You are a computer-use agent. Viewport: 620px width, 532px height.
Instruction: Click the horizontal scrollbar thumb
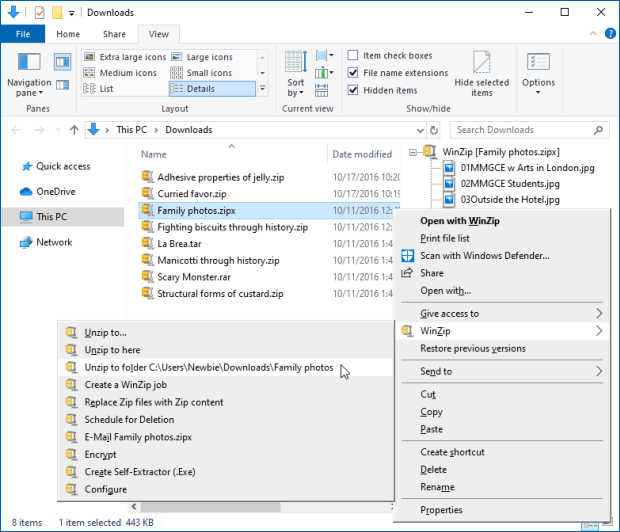[x=210, y=507]
